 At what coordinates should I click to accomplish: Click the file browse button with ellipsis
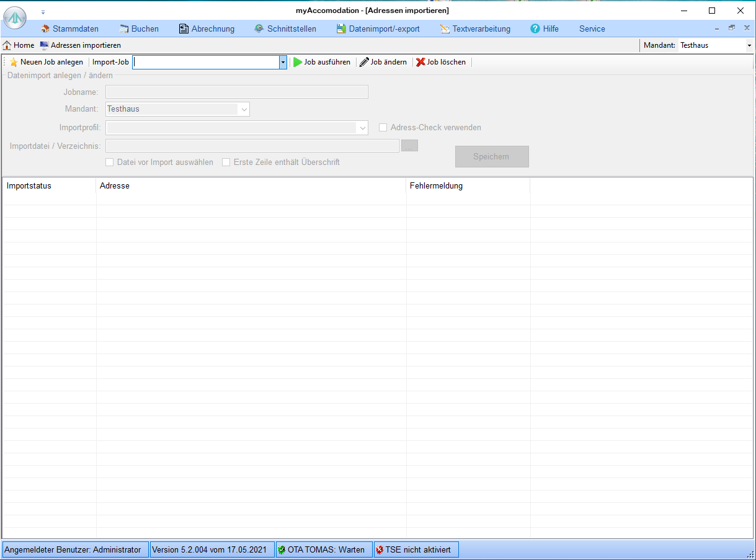click(409, 146)
